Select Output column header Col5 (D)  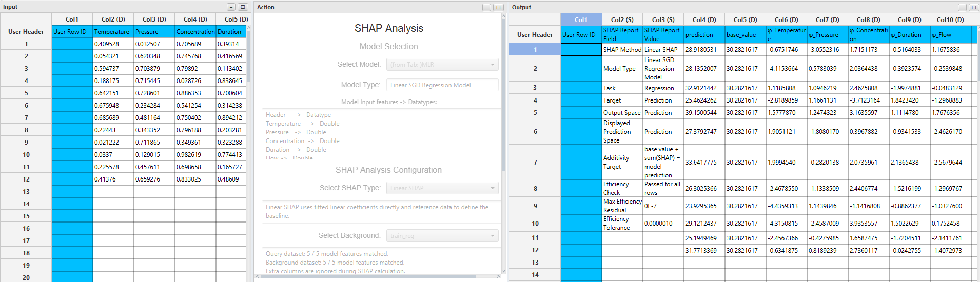tap(746, 19)
